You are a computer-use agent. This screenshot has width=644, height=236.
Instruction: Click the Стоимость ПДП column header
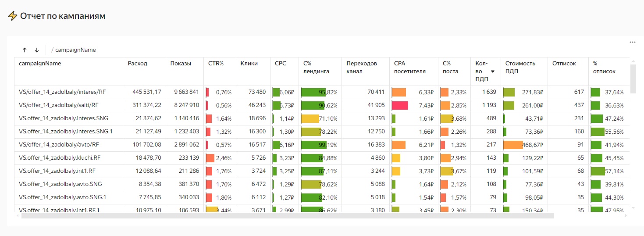[x=524, y=72]
